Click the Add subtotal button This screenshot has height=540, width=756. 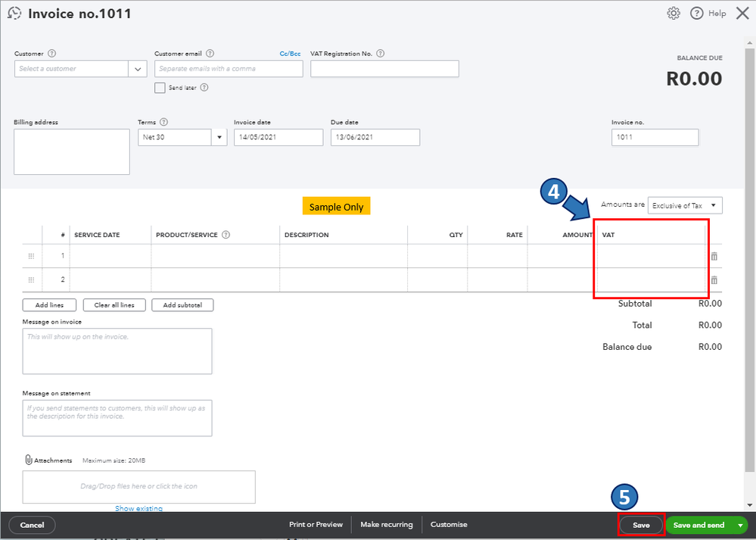coord(182,305)
